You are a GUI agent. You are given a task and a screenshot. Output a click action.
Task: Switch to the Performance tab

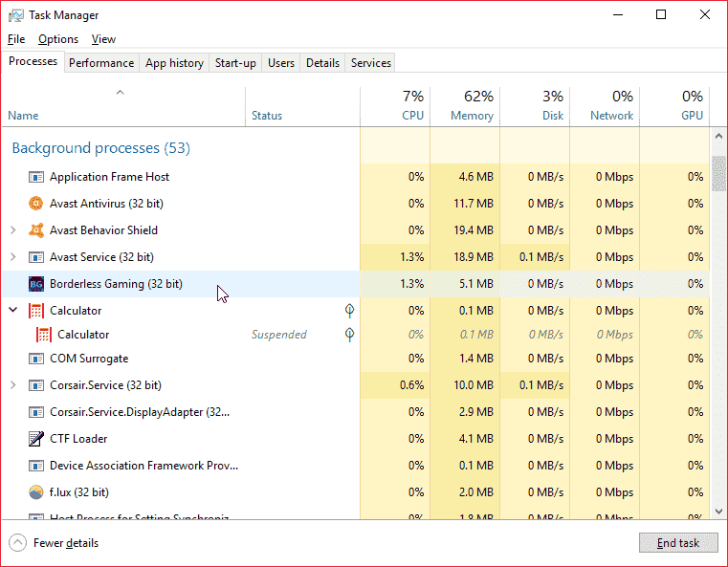tap(101, 63)
